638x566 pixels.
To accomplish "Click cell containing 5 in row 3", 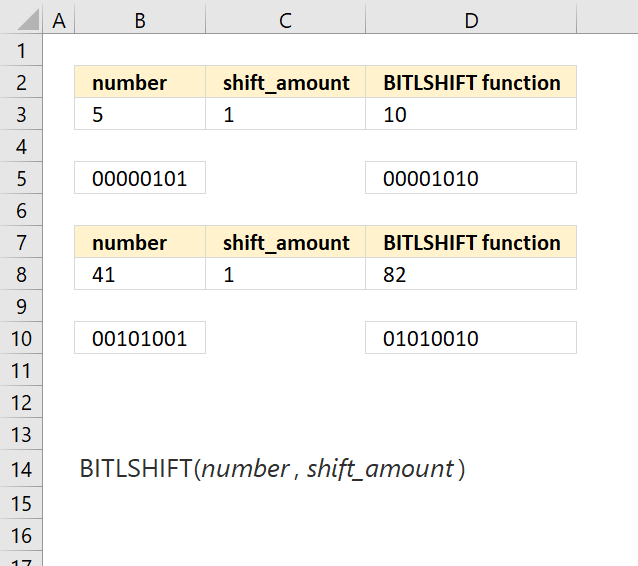I will [140, 114].
